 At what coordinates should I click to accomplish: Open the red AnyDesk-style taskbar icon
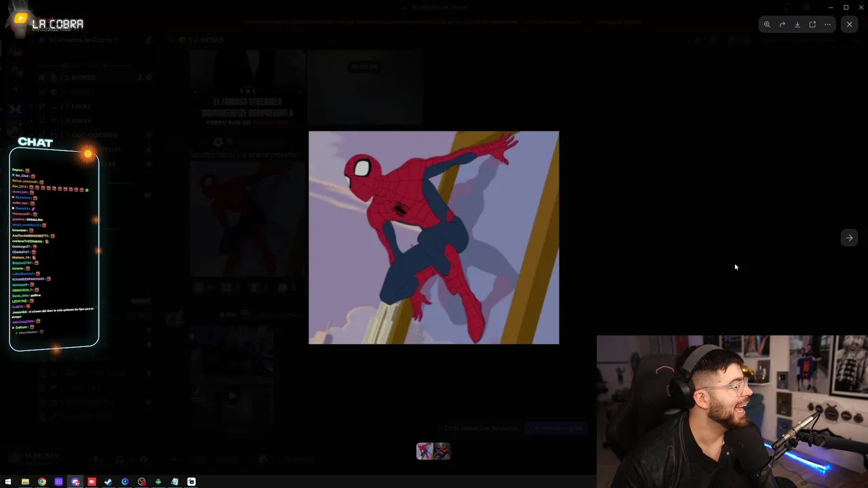92,482
